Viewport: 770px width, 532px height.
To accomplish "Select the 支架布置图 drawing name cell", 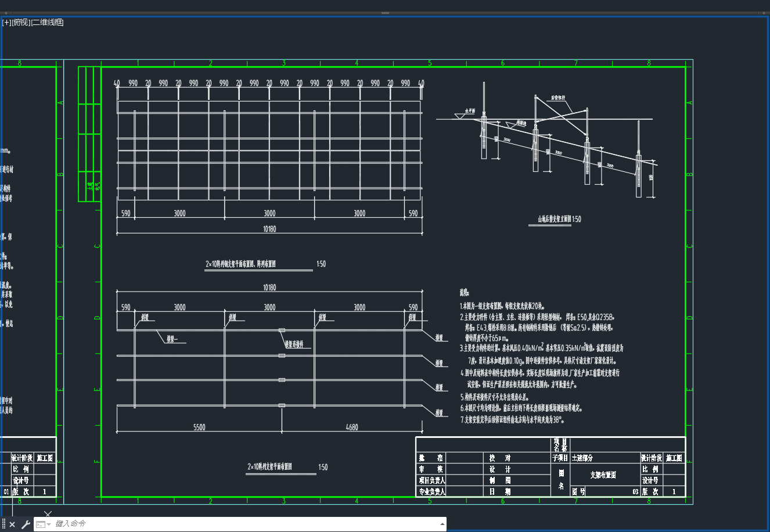I will tap(604, 475).
